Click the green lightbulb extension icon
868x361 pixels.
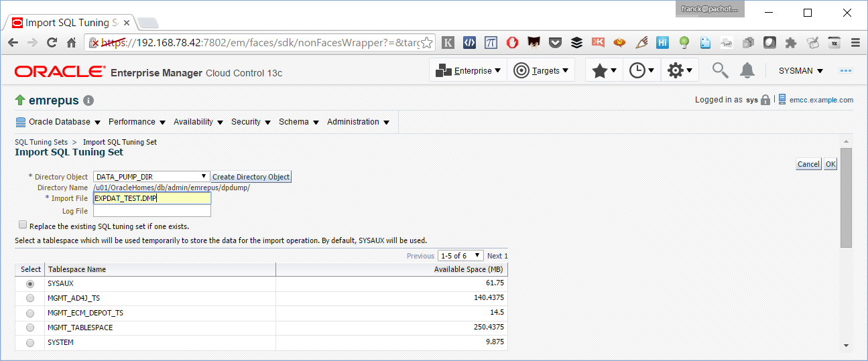[x=684, y=42]
